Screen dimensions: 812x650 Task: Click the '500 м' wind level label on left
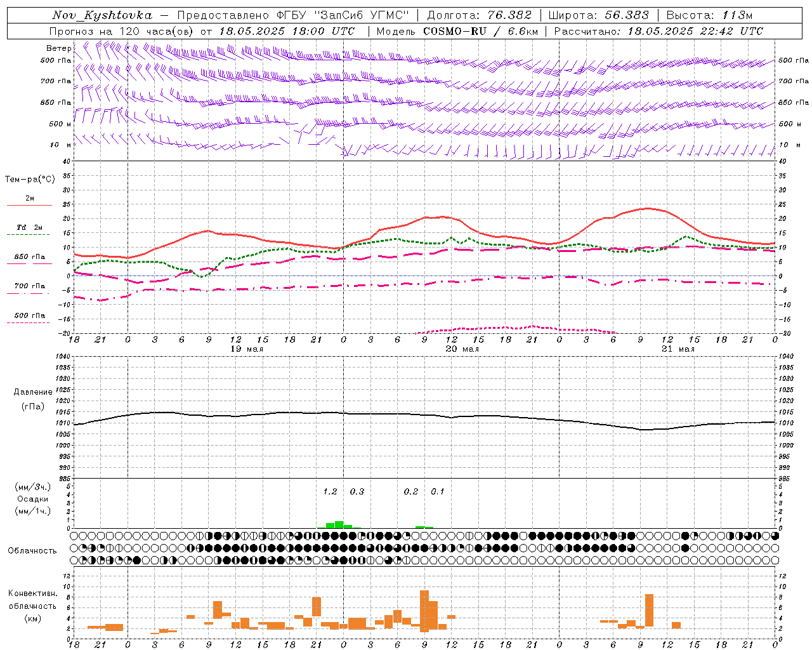click(60, 124)
